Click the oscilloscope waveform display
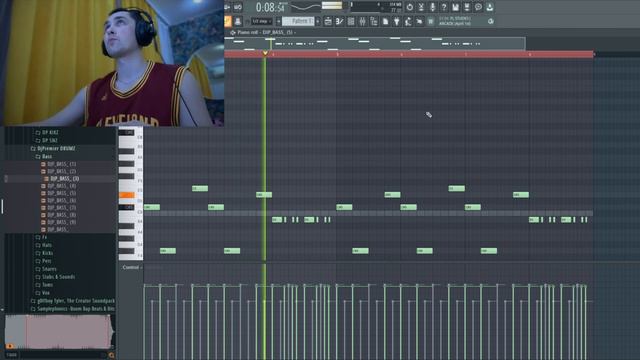The height and width of the screenshot is (360, 640). (x=306, y=6)
